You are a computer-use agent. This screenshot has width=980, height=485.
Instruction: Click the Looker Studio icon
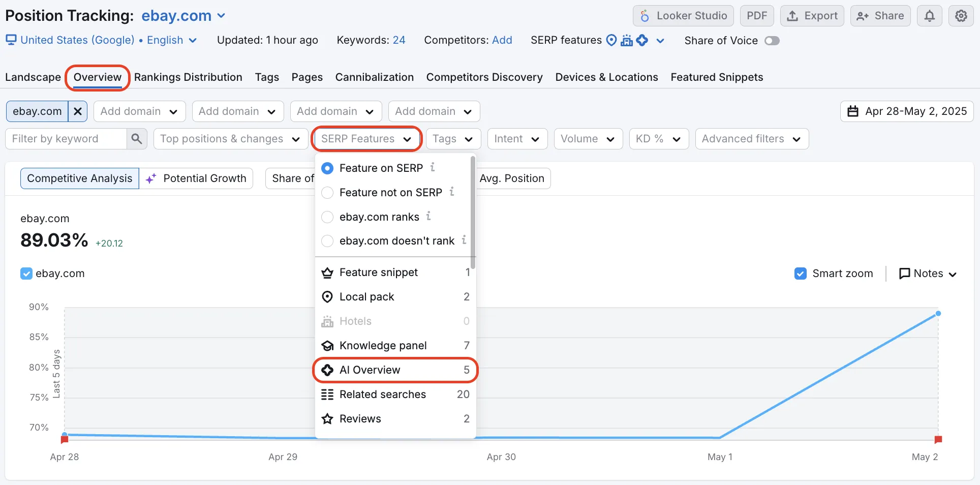(x=645, y=16)
